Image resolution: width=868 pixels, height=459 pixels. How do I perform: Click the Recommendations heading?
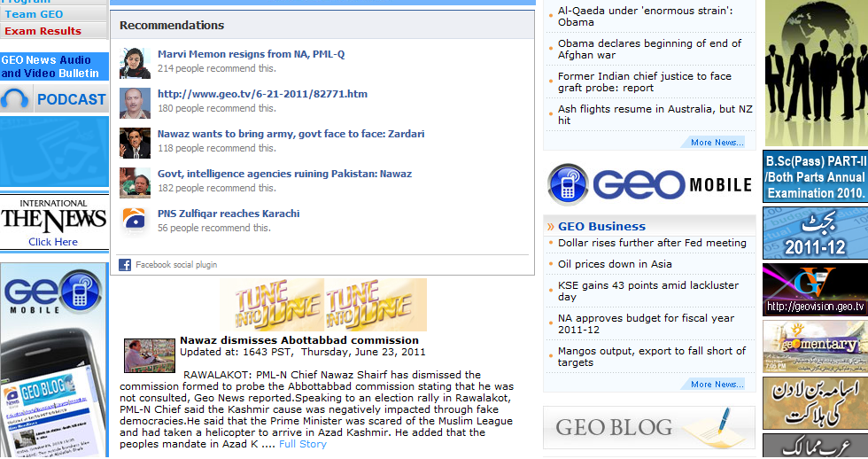[172, 26]
